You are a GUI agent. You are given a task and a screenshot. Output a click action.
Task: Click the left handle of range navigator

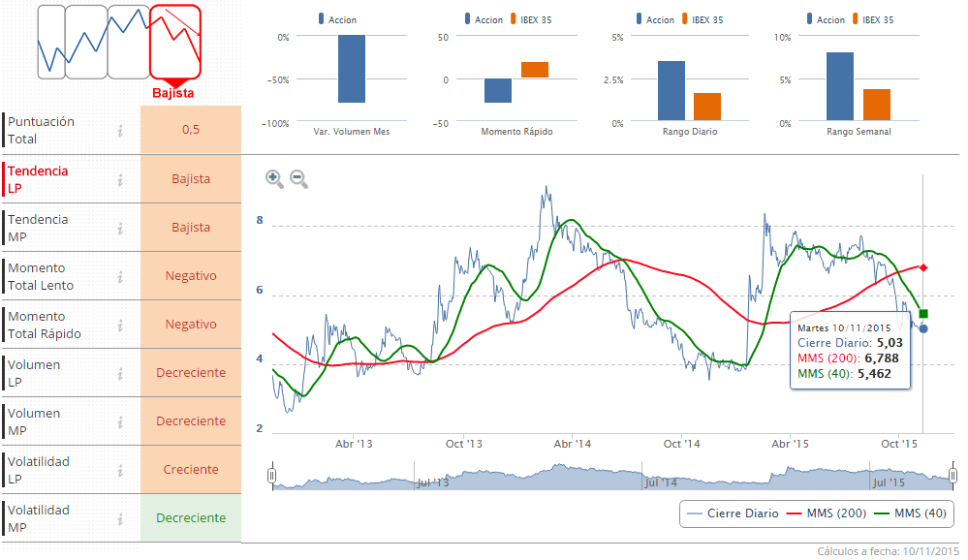tap(272, 476)
